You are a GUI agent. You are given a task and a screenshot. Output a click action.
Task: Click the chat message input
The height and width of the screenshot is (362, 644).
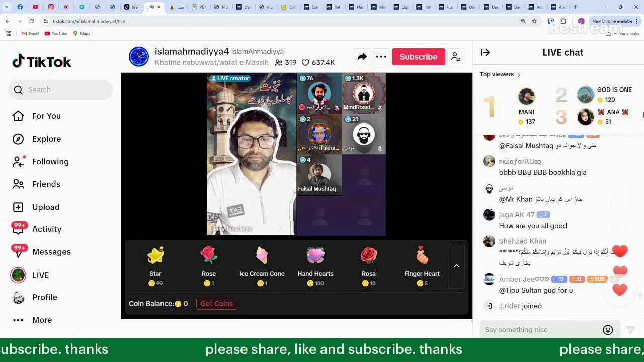(x=541, y=330)
